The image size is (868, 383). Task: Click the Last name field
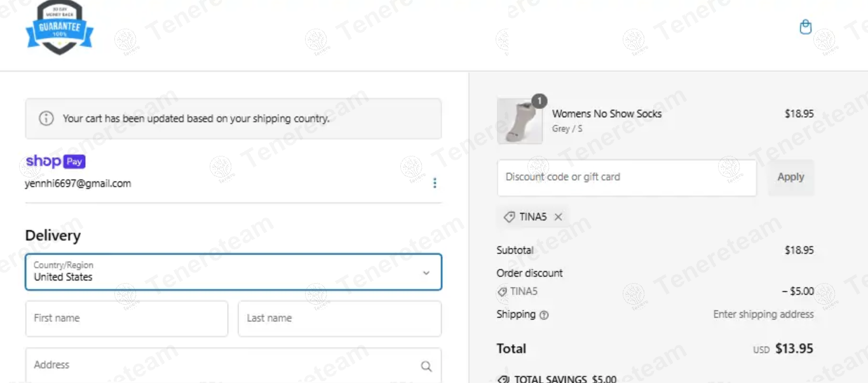339,319
